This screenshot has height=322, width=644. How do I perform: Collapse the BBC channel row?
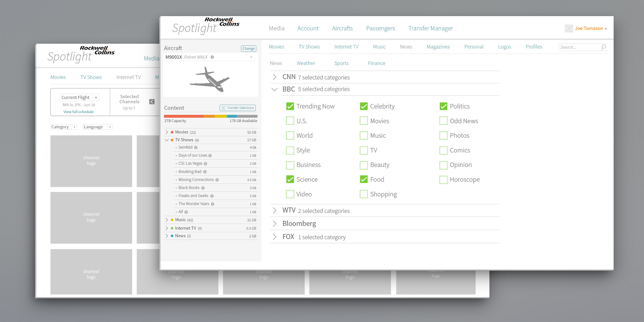point(274,89)
